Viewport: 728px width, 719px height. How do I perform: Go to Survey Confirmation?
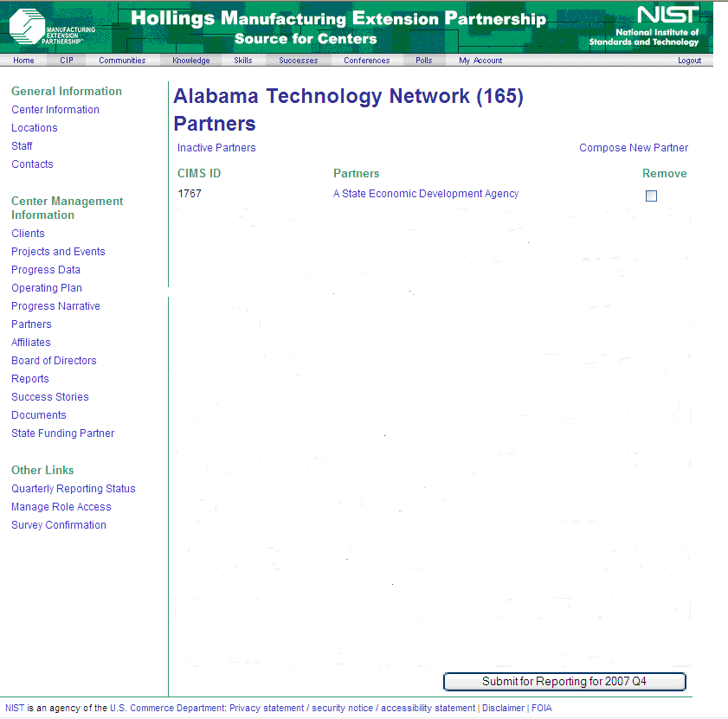[x=59, y=525]
